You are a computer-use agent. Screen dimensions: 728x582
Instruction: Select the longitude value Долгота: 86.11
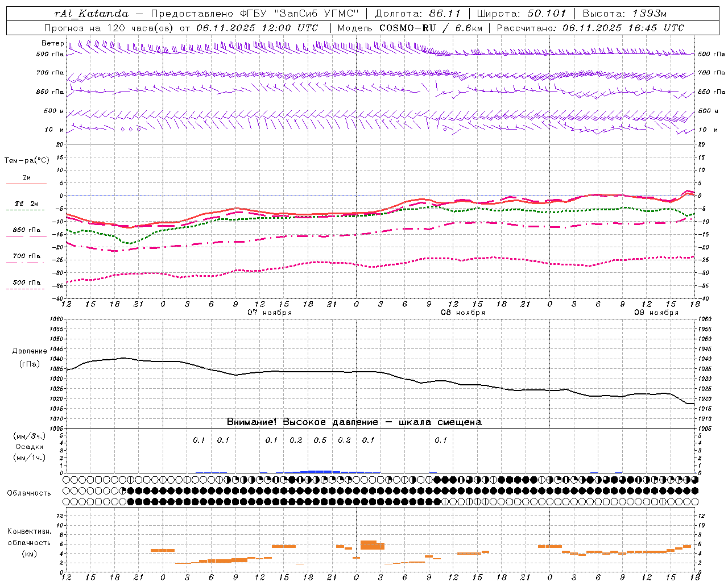pyautogui.click(x=419, y=14)
